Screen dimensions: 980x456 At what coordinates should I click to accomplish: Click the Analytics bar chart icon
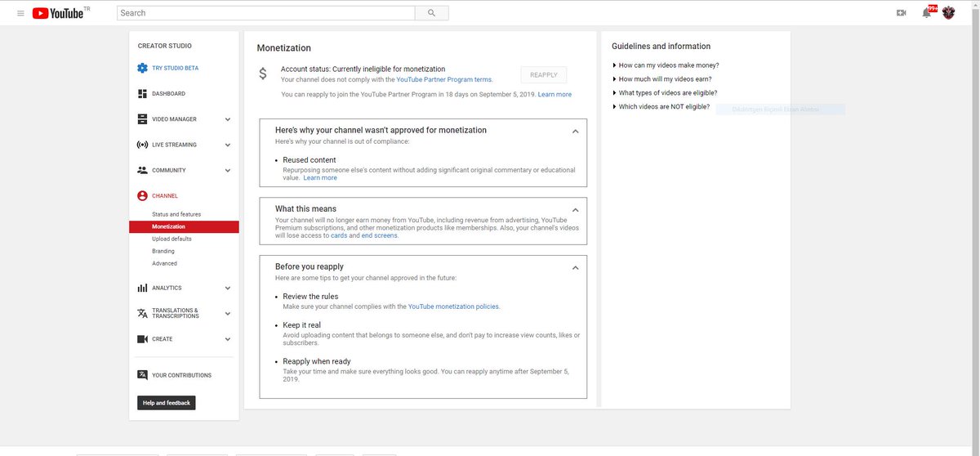pos(142,288)
